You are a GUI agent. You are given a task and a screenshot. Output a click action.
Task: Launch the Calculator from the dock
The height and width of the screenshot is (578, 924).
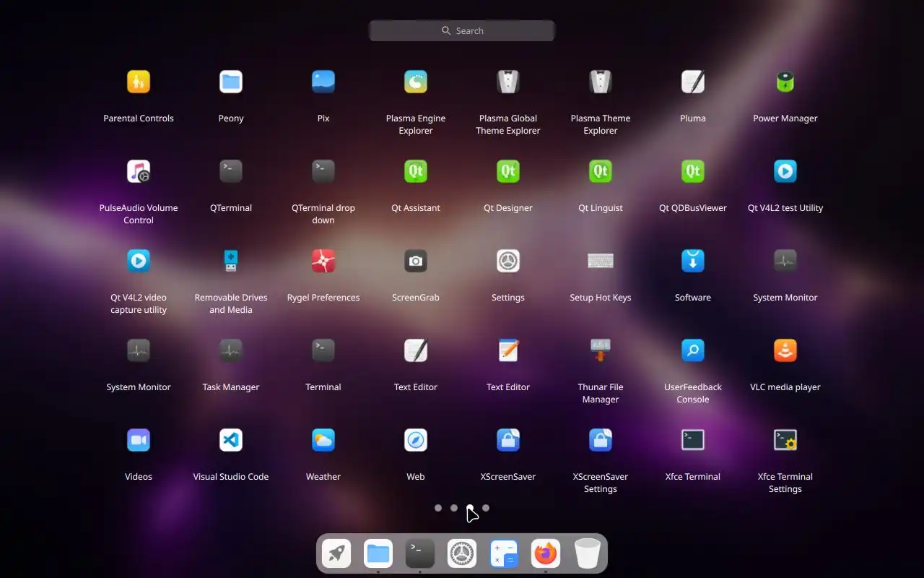504,554
